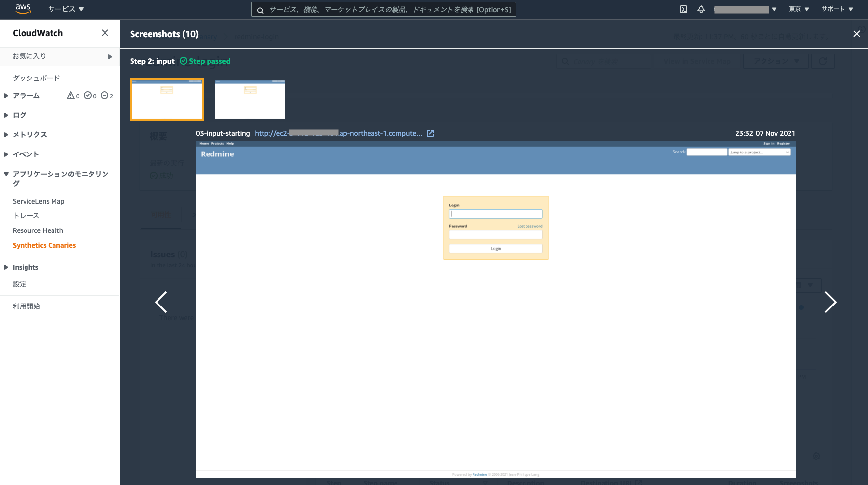Expand the アラーム tree section
The image size is (868, 485).
(6, 96)
